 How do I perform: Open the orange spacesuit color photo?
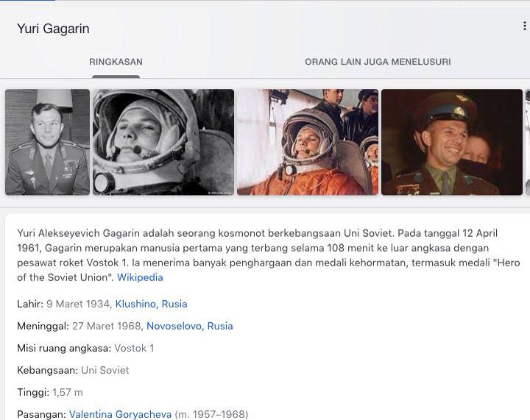(308, 142)
